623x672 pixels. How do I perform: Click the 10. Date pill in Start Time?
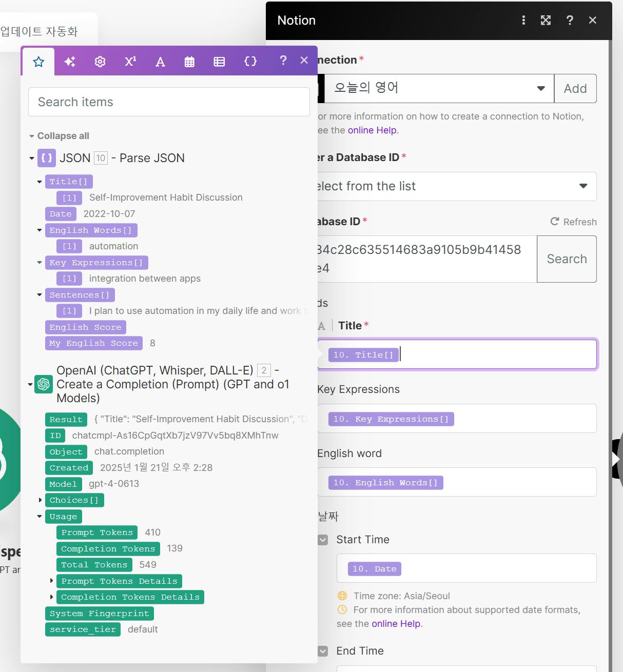click(x=375, y=569)
